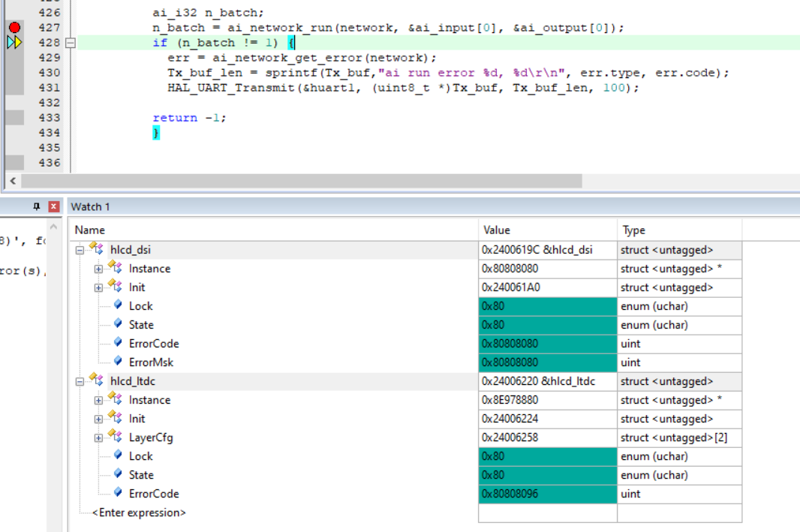
Task: Switch to the Watch 1 tab
Action: (91, 206)
